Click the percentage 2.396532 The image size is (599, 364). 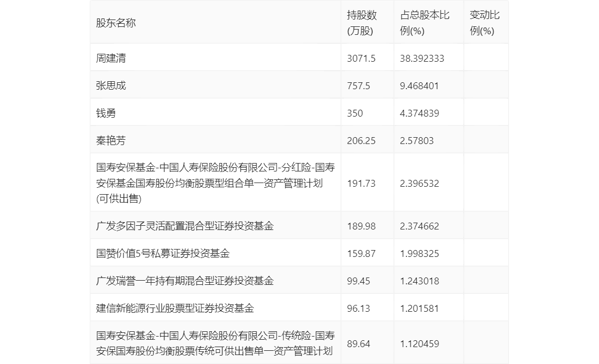coord(419,184)
